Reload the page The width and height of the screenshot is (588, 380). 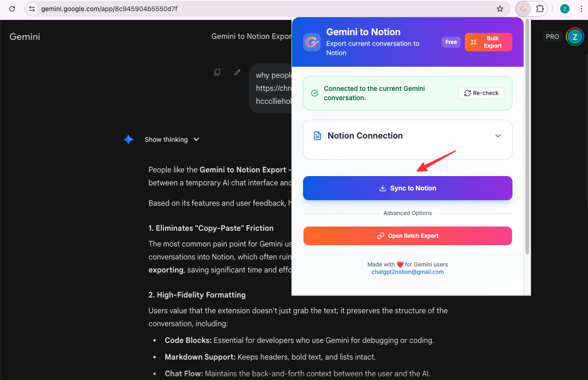coord(12,9)
